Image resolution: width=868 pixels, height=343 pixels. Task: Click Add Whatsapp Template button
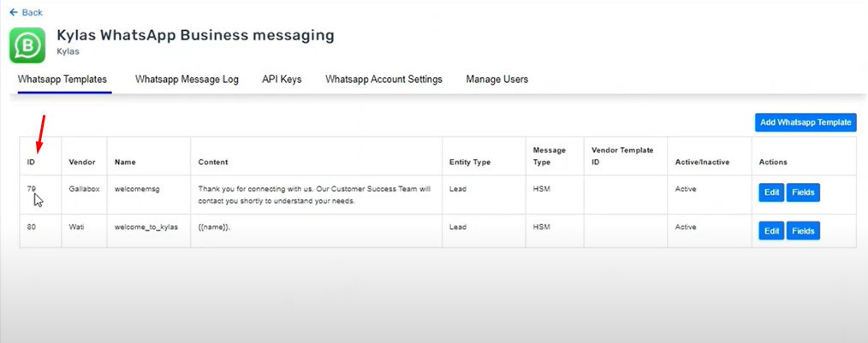point(806,122)
